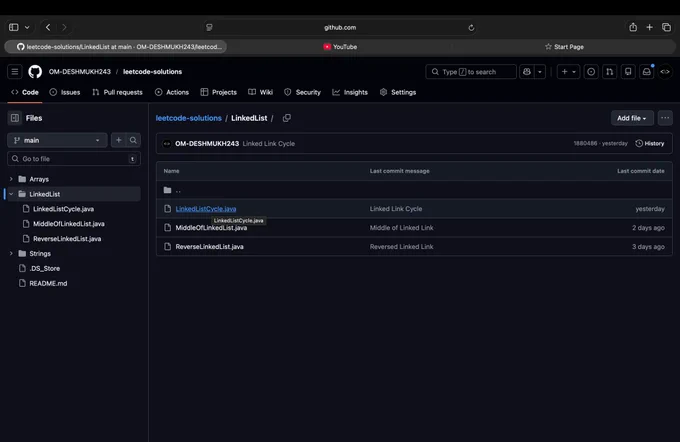Image resolution: width=680 pixels, height=442 pixels.
Task: Open MiddleOfLinkedList.java in sidebar tree
Action: click(69, 224)
